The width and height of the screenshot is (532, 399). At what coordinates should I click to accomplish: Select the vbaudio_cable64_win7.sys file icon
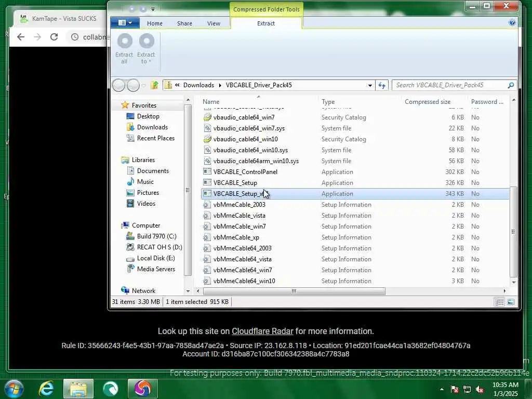[x=207, y=128]
